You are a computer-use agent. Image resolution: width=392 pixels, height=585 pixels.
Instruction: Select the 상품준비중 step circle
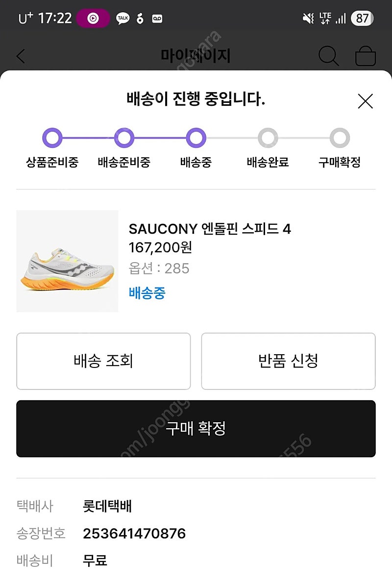[x=52, y=138]
